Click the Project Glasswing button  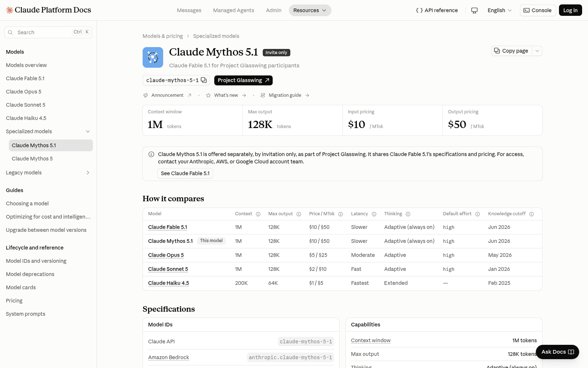[x=243, y=80]
